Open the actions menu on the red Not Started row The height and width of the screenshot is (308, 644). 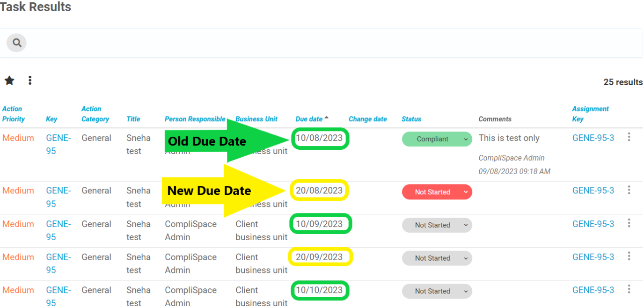629,190
